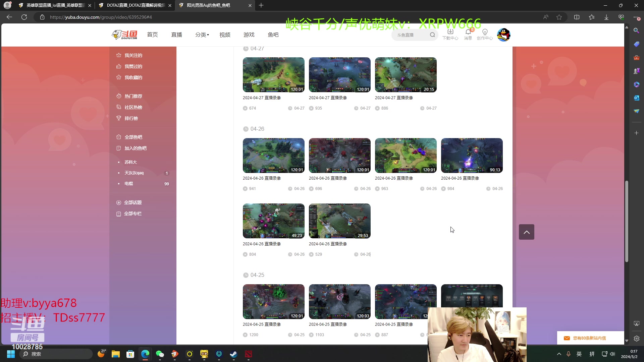Switch to the DOTA2直播 browser tab
Screen dimensions: 644x362
point(135,5)
